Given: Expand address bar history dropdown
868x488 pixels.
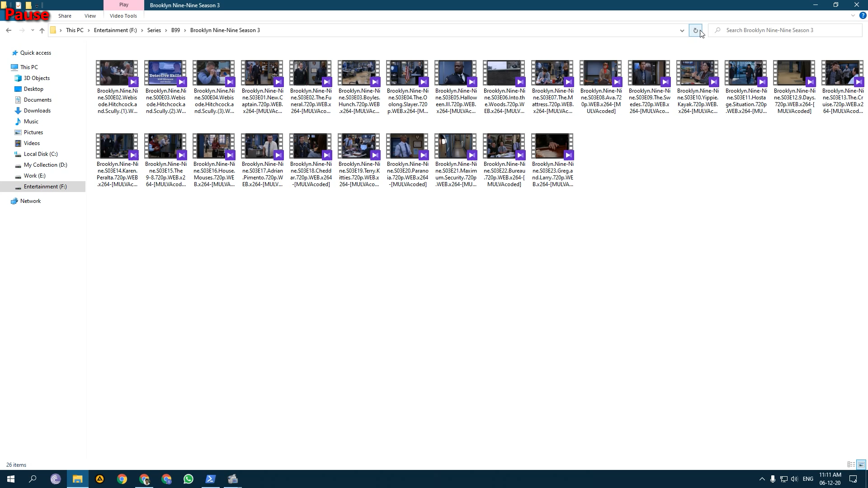Looking at the screenshot, I should pyautogui.click(x=682, y=30).
